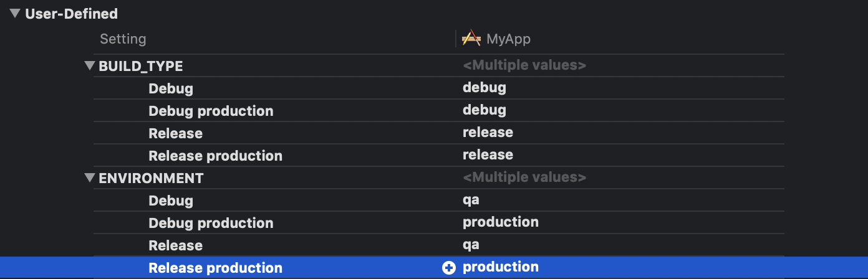Screen dimensions: 868x279
Task: Select Release production row under BUILD_TYPE
Action: [x=215, y=156]
